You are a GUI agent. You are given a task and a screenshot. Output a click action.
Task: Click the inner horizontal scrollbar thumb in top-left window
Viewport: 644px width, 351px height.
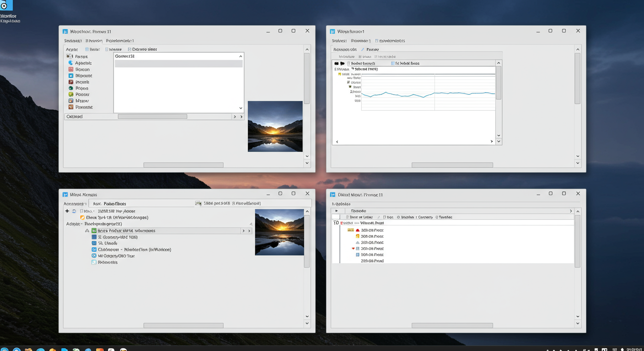152,117
